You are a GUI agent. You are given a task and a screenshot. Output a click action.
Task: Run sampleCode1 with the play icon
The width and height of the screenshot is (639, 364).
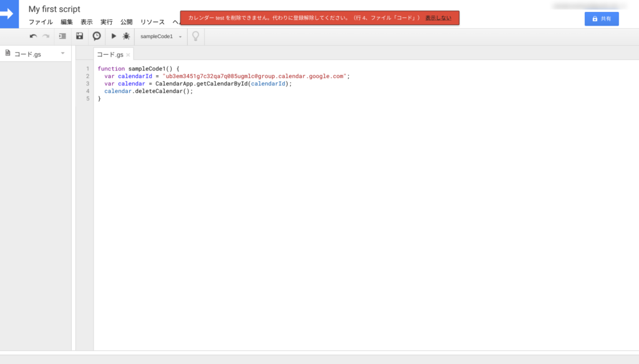[113, 36]
